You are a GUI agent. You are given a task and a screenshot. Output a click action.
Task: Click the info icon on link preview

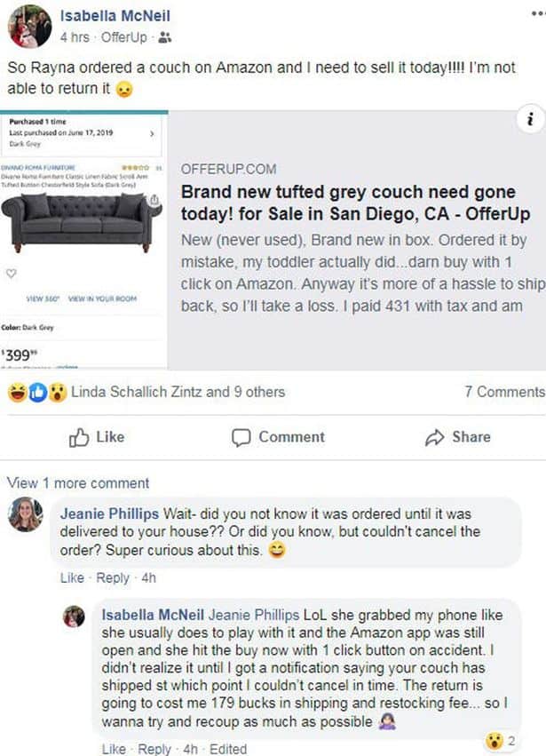[x=529, y=121]
